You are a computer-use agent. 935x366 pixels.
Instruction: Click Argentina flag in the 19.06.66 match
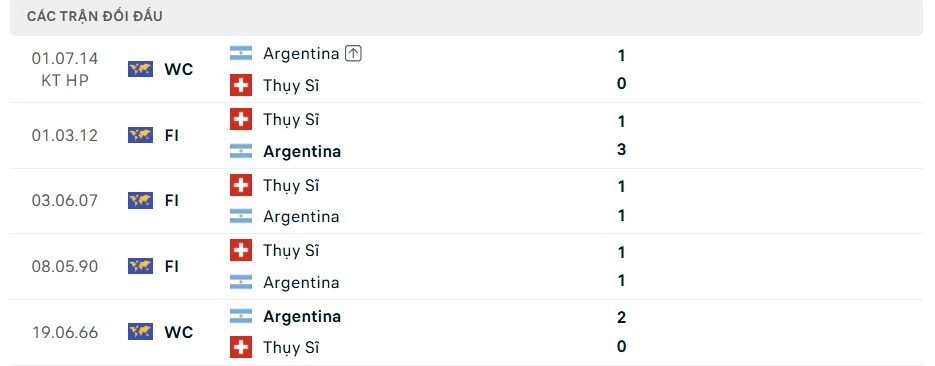(241, 316)
